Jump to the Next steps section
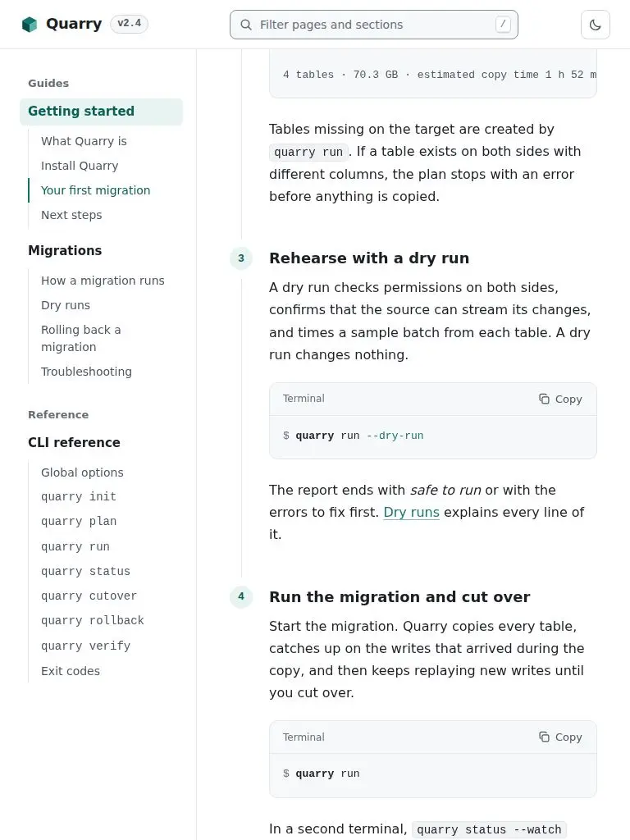 tap(71, 215)
